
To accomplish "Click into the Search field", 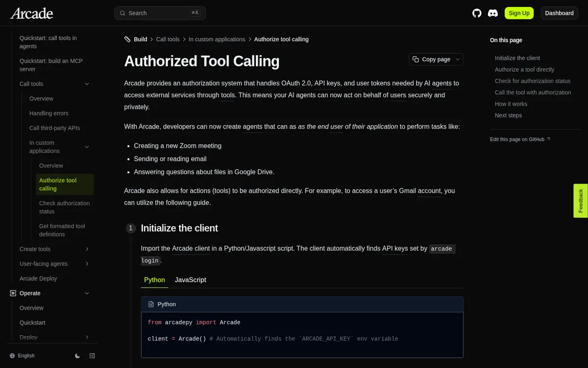I will click(160, 13).
